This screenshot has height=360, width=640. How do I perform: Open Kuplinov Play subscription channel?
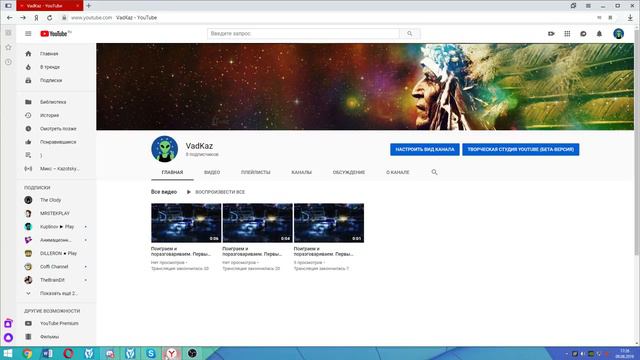pyautogui.click(x=56, y=227)
